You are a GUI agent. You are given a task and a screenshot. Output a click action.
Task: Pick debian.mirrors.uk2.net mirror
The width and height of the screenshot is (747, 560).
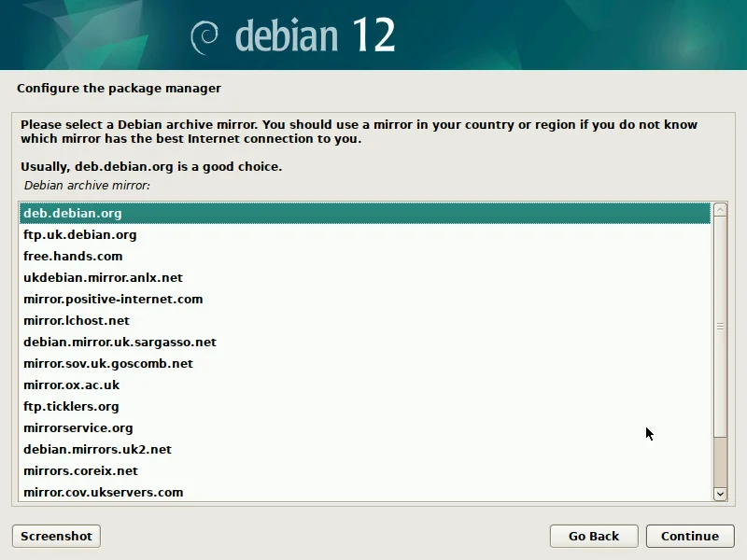tap(365, 449)
